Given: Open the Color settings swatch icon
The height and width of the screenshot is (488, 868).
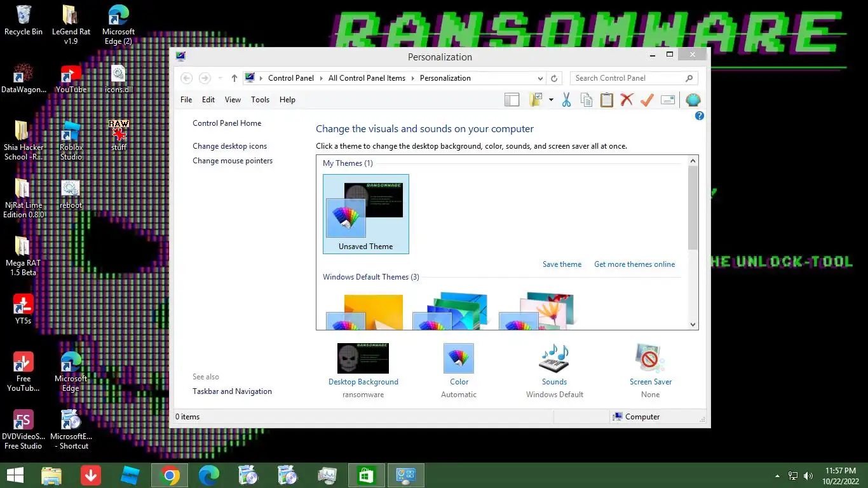Looking at the screenshot, I should click(x=459, y=358).
